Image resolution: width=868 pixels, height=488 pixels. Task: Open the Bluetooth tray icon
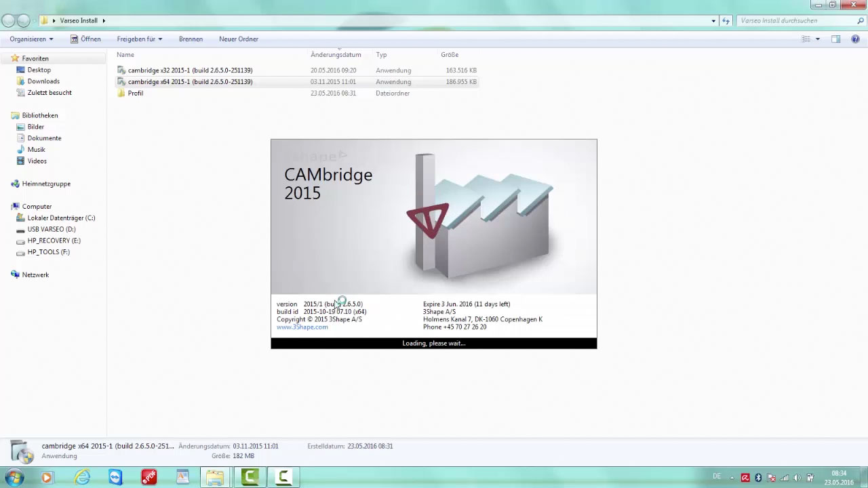[x=758, y=478]
